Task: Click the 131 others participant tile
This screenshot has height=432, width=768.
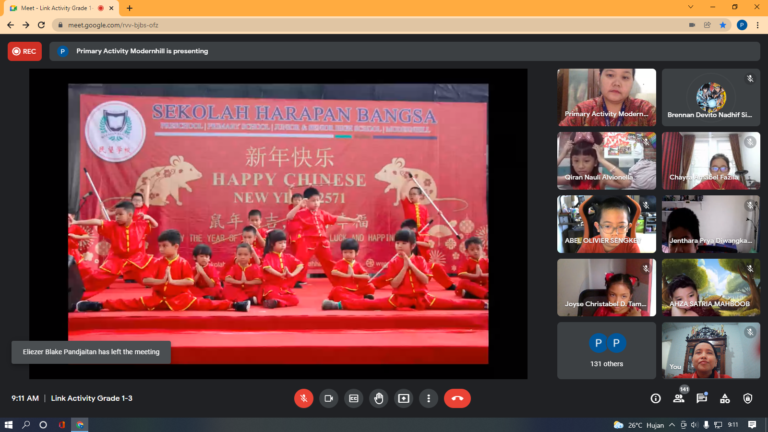Action: click(606, 350)
